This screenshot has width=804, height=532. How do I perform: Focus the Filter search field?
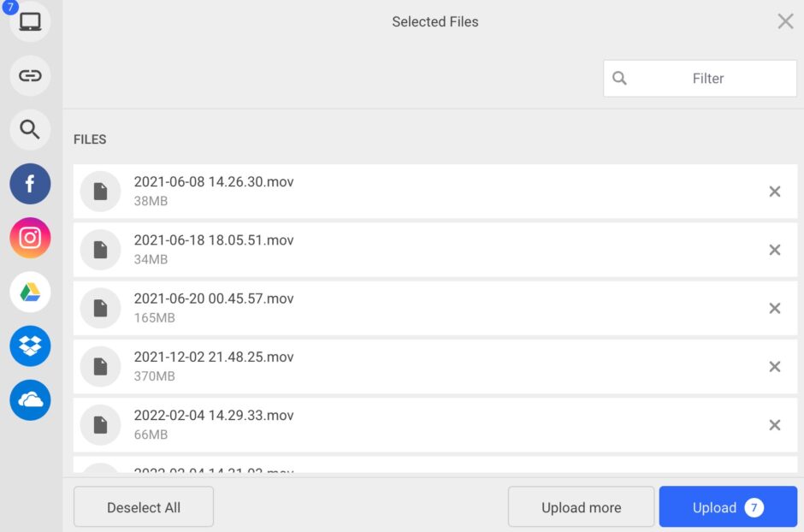708,79
